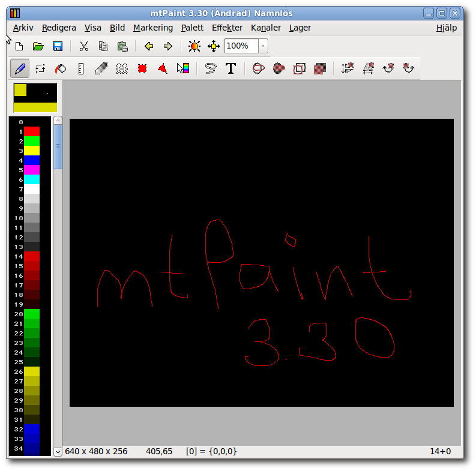Select the paint pencil tool

pyautogui.click(x=20, y=68)
